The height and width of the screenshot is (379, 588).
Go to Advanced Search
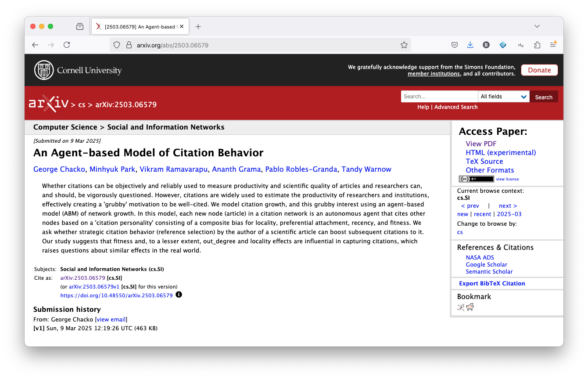456,107
